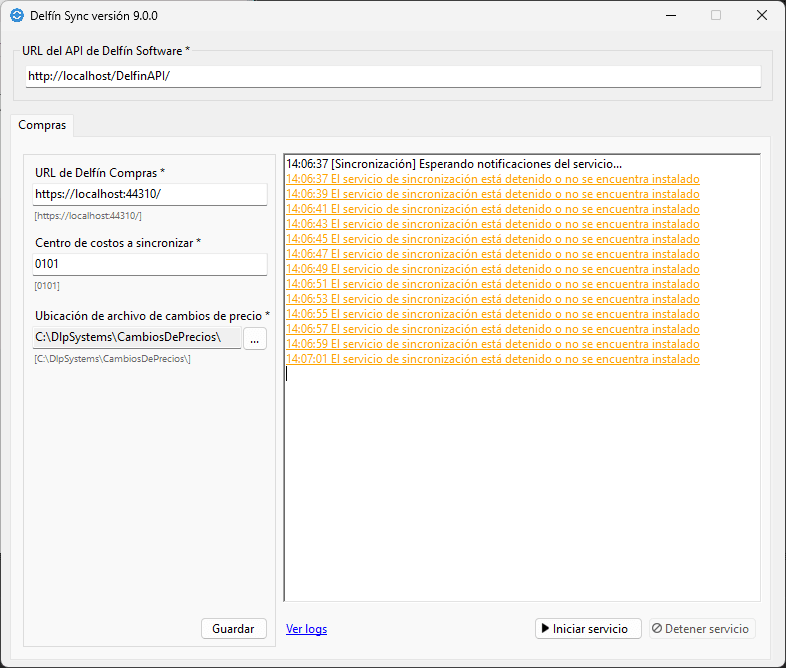Image resolution: width=786 pixels, height=668 pixels.
Task: Open the 14:06:59 log entry
Action: [492, 344]
